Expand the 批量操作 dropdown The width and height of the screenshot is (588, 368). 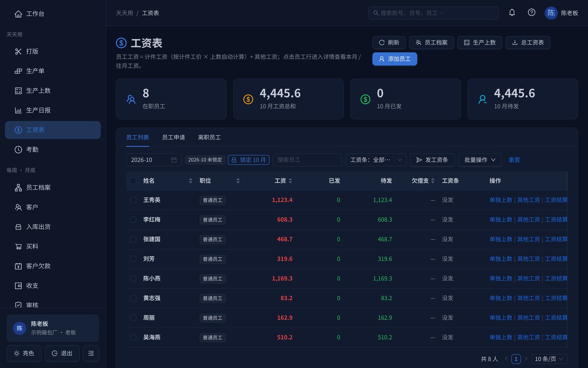[x=480, y=160]
